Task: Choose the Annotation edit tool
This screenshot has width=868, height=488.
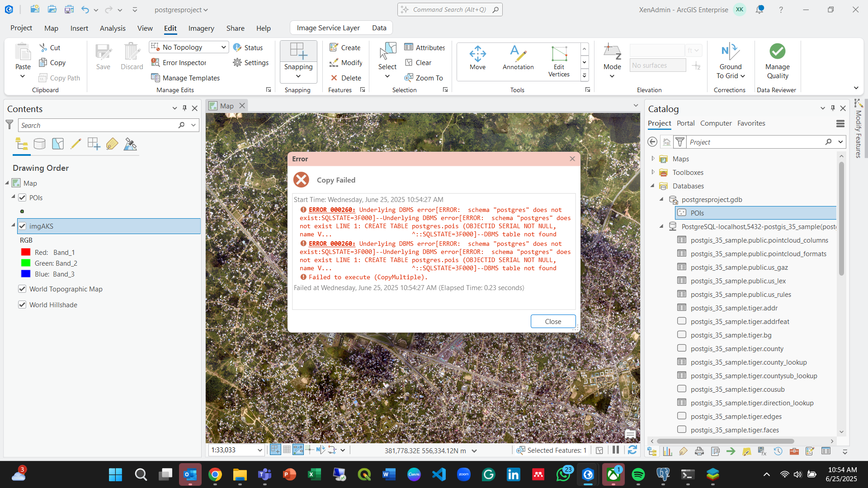Action: [x=518, y=58]
